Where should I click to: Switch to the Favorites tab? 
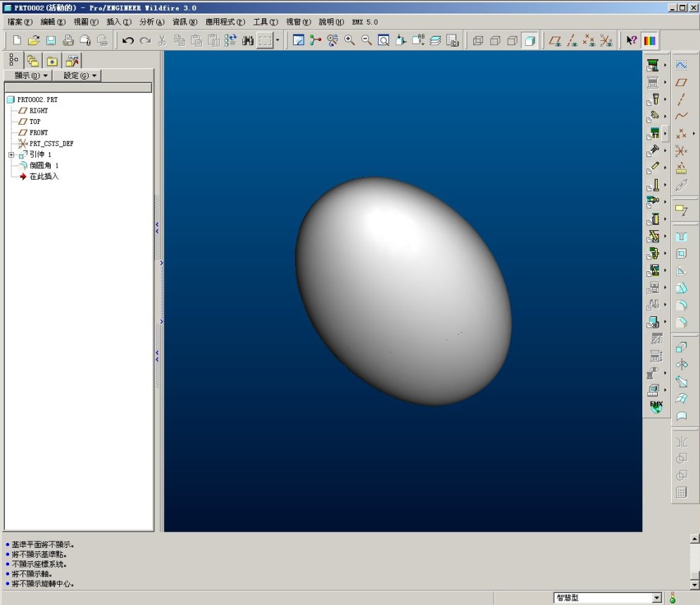52,61
